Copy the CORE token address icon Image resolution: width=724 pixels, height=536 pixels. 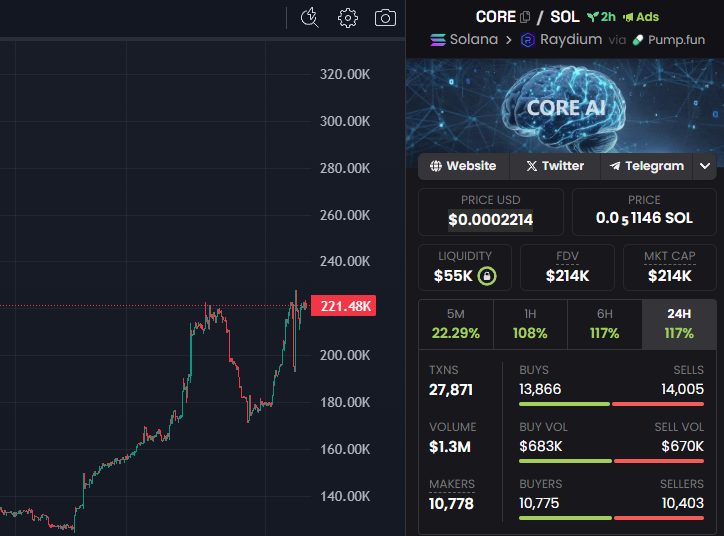[525, 18]
